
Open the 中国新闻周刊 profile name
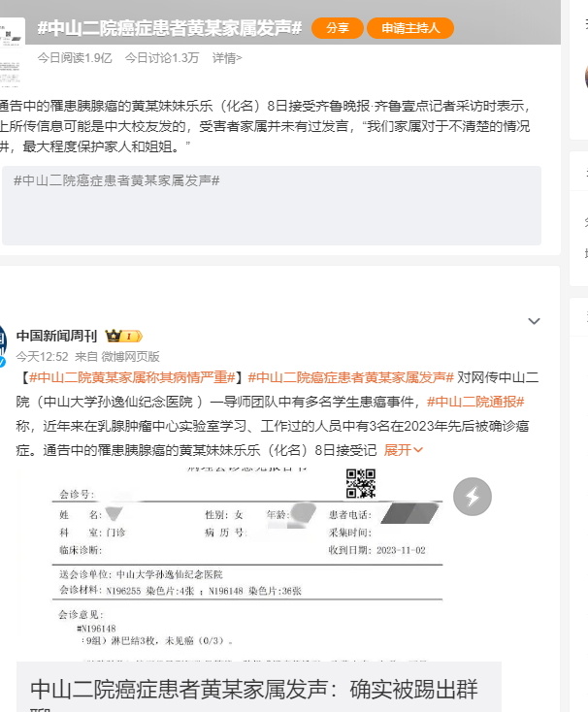[x=56, y=336]
